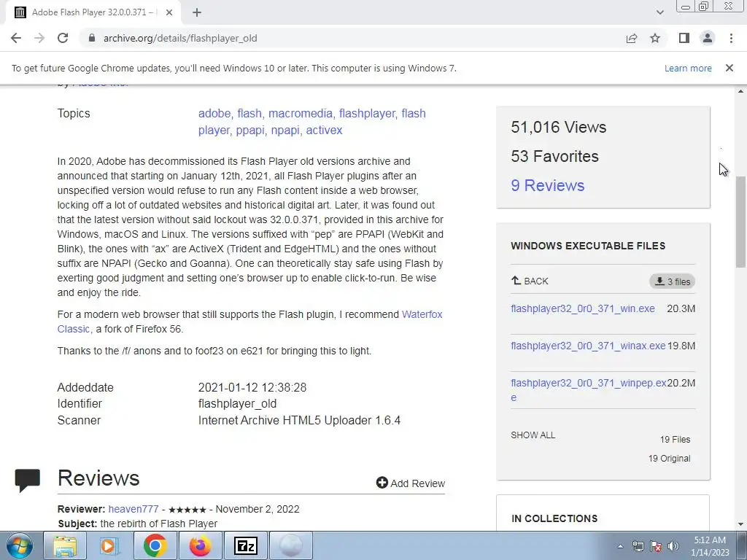Select the Adobe Flash Player tab

[x=93, y=12]
